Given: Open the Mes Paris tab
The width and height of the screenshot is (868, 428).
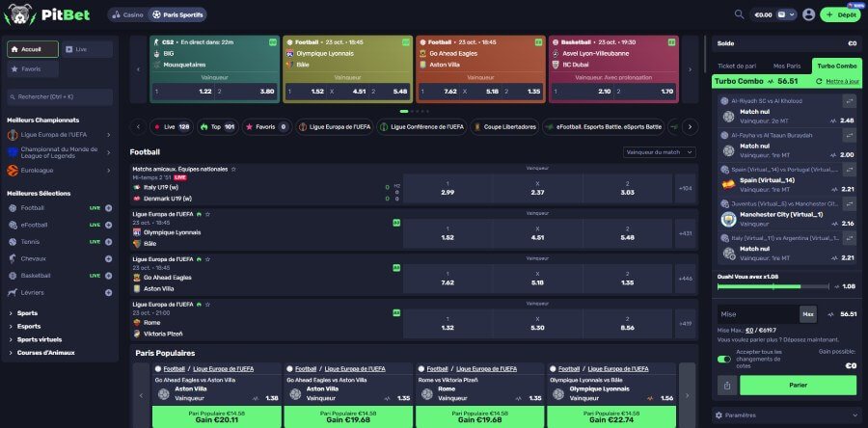Looking at the screenshot, I should [786, 65].
